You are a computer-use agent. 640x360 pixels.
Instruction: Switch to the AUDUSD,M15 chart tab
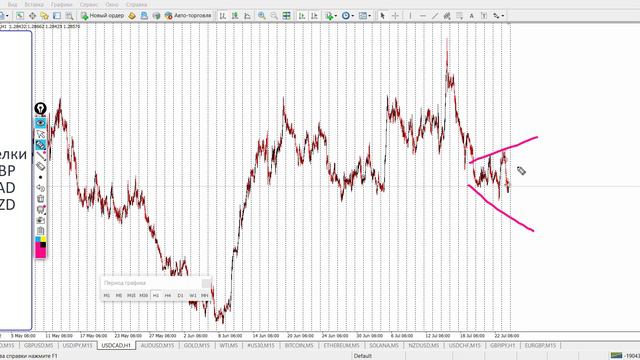coord(157,346)
